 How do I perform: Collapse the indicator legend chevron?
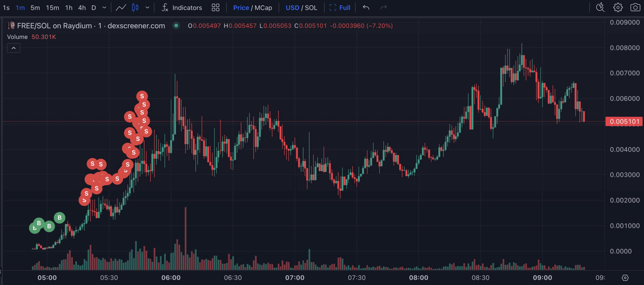click(14, 48)
